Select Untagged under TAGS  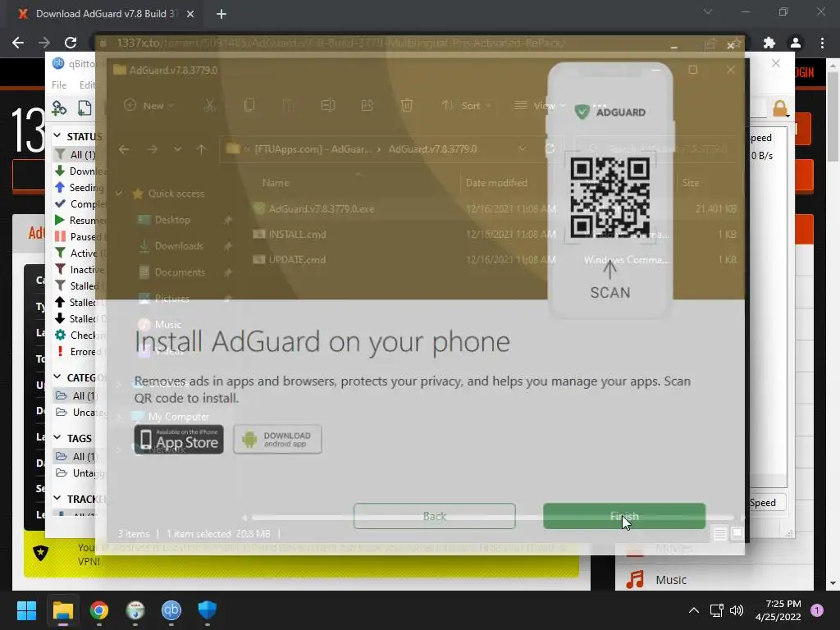(x=80, y=473)
